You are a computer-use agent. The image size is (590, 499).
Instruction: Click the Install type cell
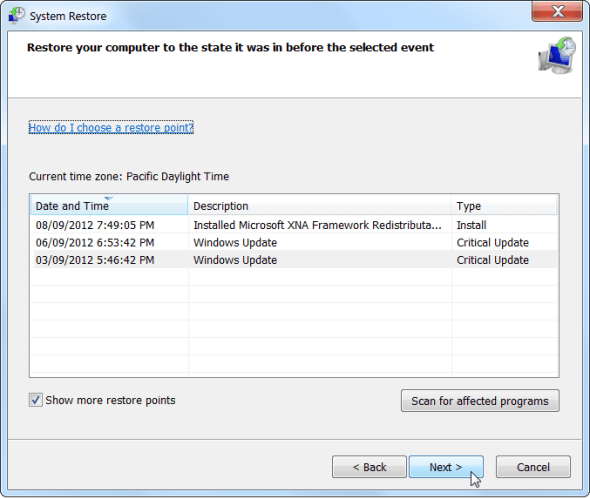tap(471, 225)
